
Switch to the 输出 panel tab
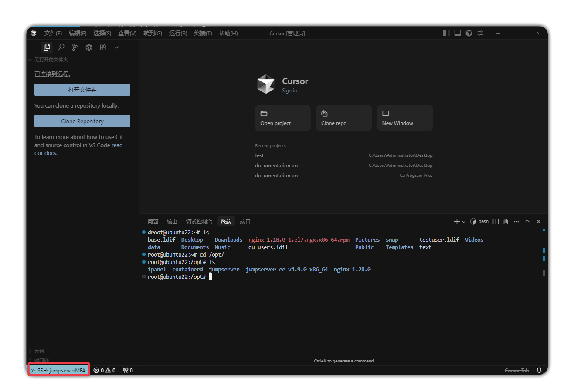tap(172, 222)
